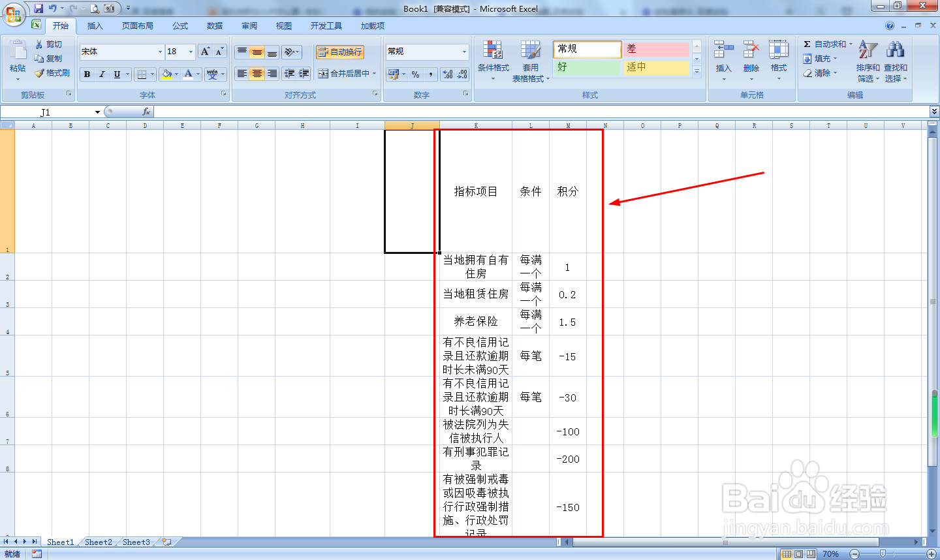Switch to the Data tab
The height and width of the screenshot is (560, 940).
point(215,26)
